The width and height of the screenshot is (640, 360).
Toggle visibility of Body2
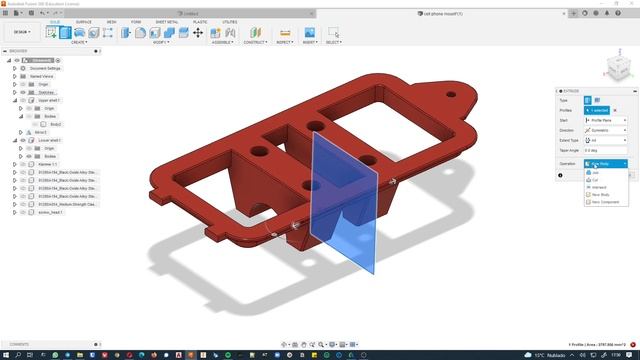(x=35, y=124)
